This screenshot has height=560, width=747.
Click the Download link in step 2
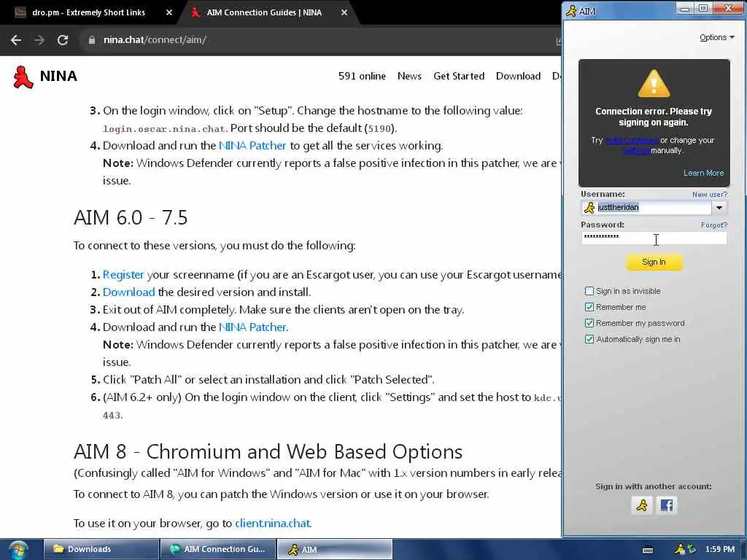pos(128,292)
